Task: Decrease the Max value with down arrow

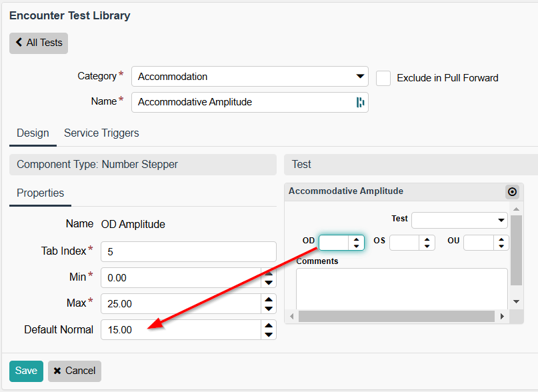Action: click(x=269, y=309)
